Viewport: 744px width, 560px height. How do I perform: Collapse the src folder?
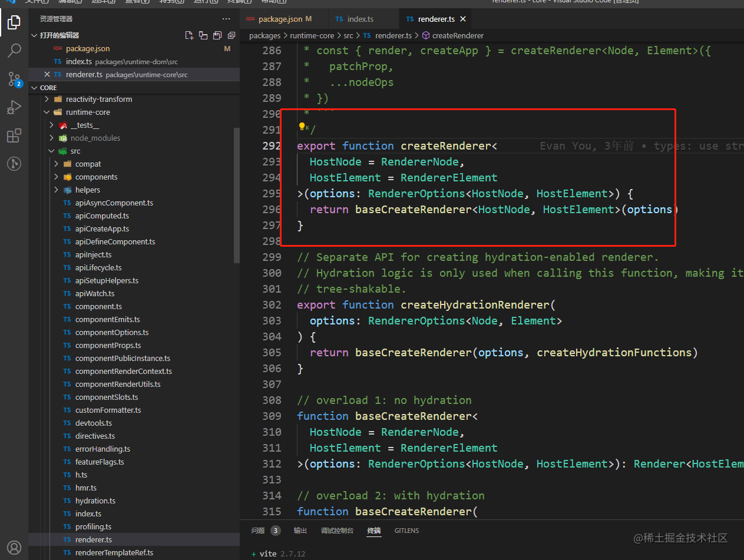pos(52,151)
